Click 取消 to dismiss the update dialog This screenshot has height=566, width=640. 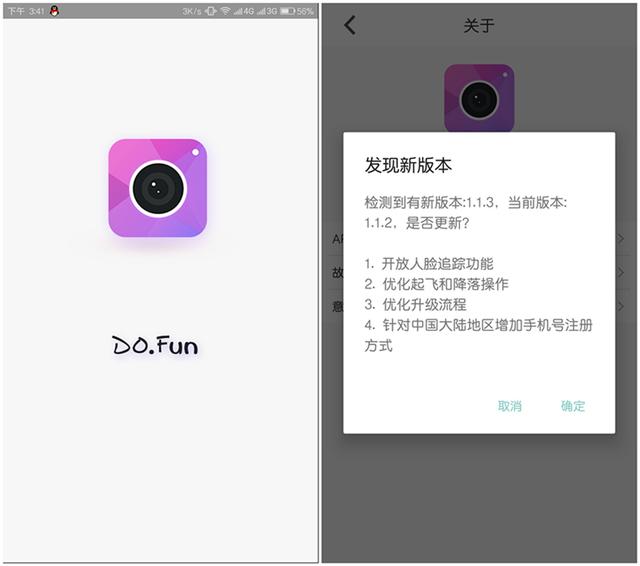pos(509,406)
